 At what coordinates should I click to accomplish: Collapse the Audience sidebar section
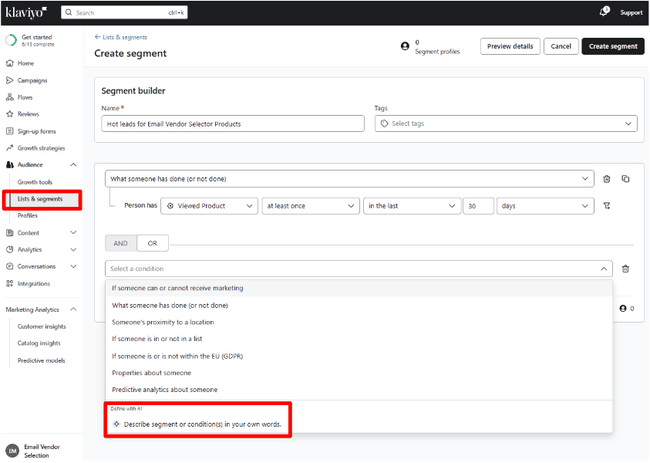pos(73,165)
